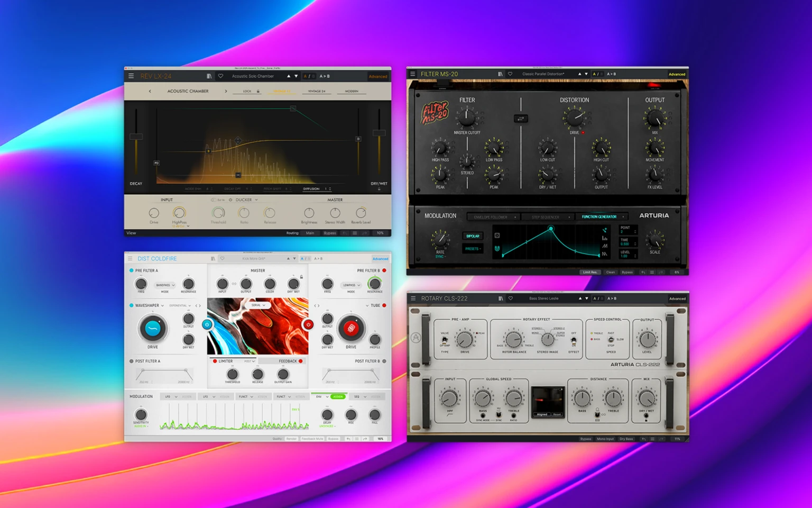Click the DECAY slider handle
This screenshot has height=508, width=812.
136,137
